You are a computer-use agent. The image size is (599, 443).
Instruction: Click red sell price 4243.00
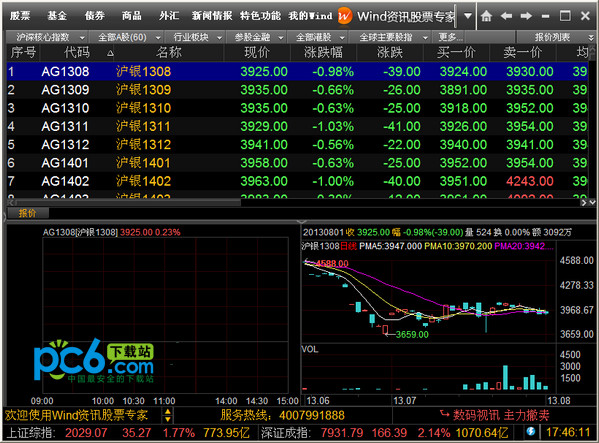(x=530, y=181)
